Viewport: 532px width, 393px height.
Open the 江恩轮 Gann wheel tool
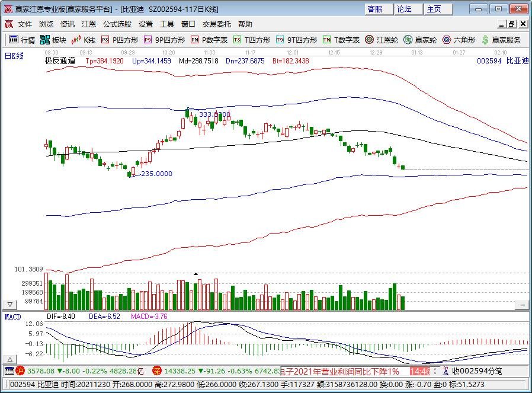coord(382,40)
